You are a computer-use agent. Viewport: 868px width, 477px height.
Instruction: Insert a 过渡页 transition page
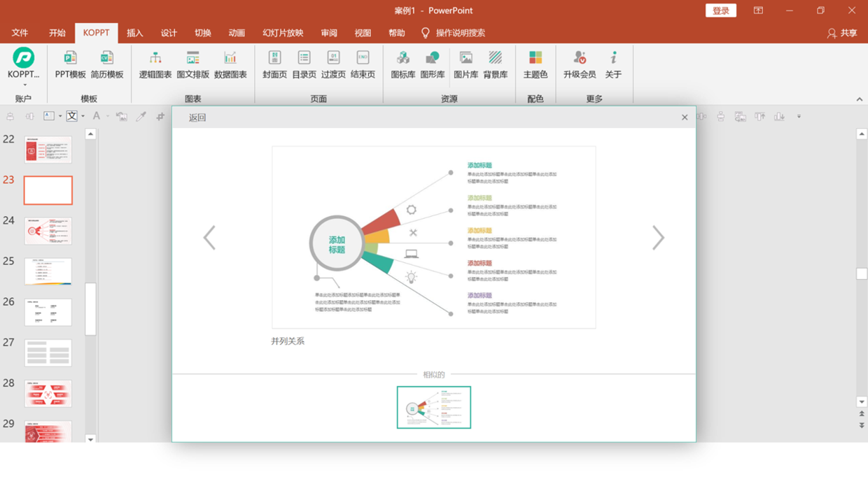[333, 65]
